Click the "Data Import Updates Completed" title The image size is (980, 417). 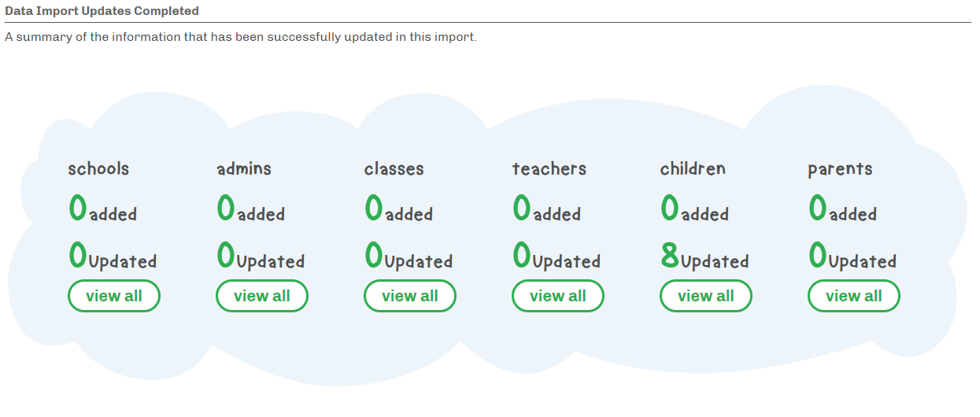(102, 11)
